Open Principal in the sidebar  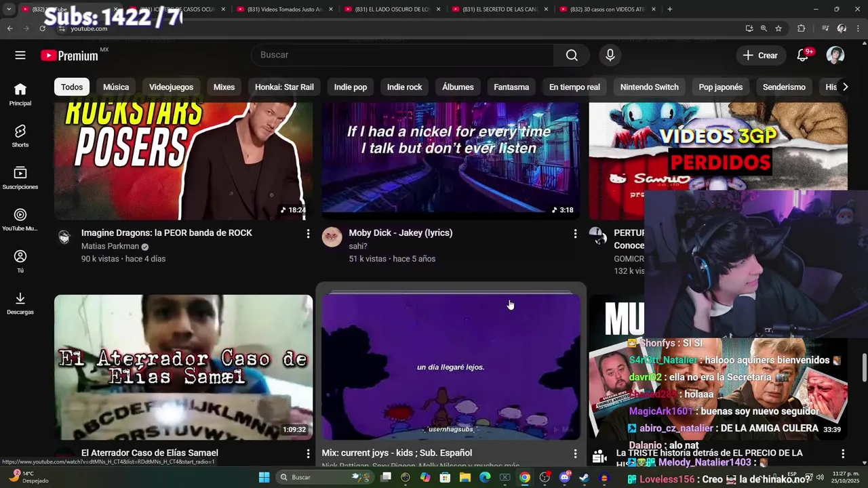[20, 94]
